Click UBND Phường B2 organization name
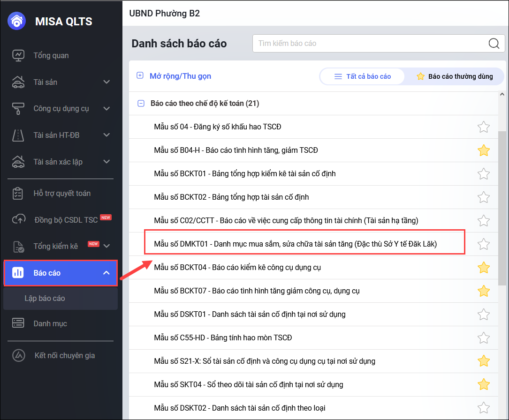Viewport: 509px width, 420px height. pyautogui.click(x=165, y=13)
